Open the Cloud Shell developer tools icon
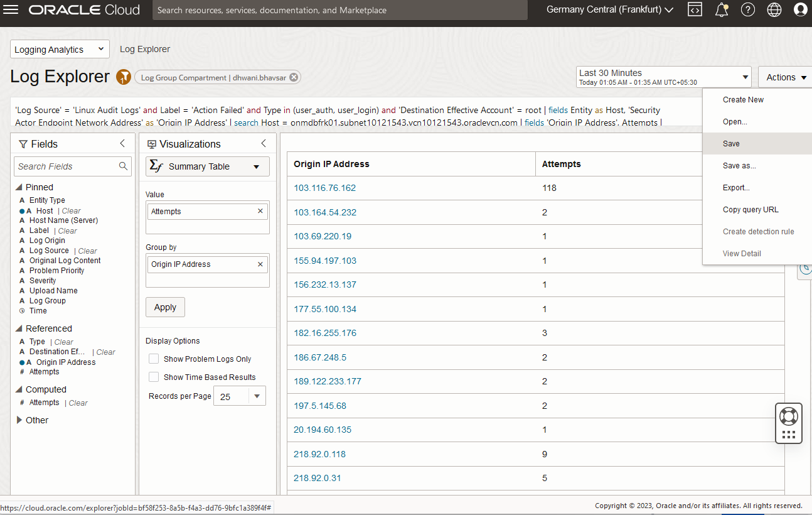This screenshot has height=515, width=812. [695, 9]
